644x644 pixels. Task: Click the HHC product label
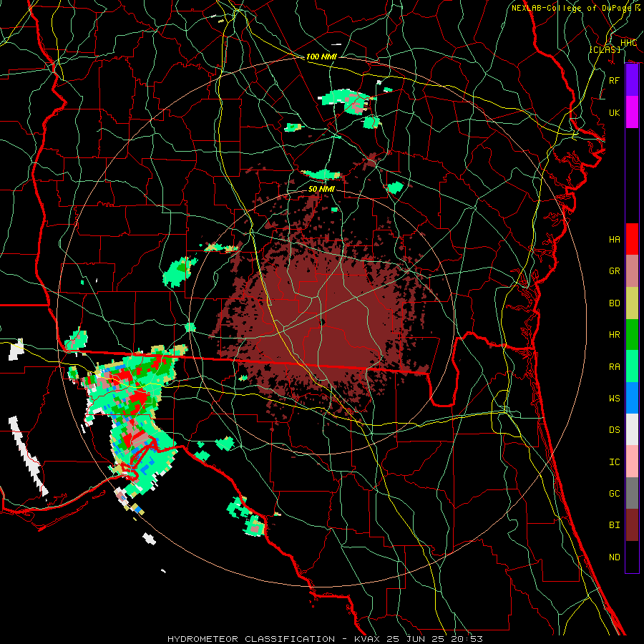click(628, 42)
